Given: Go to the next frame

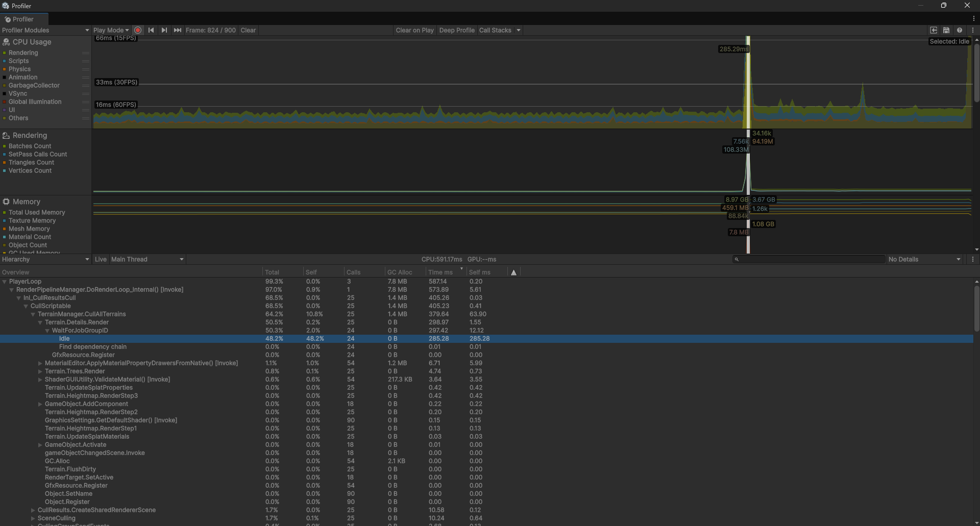Looking at the screenshot, I should (x=164, y=30).
